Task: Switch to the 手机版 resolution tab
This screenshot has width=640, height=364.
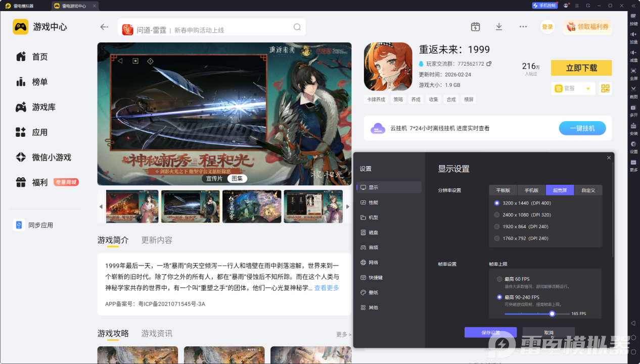Action: coord(531,190)
